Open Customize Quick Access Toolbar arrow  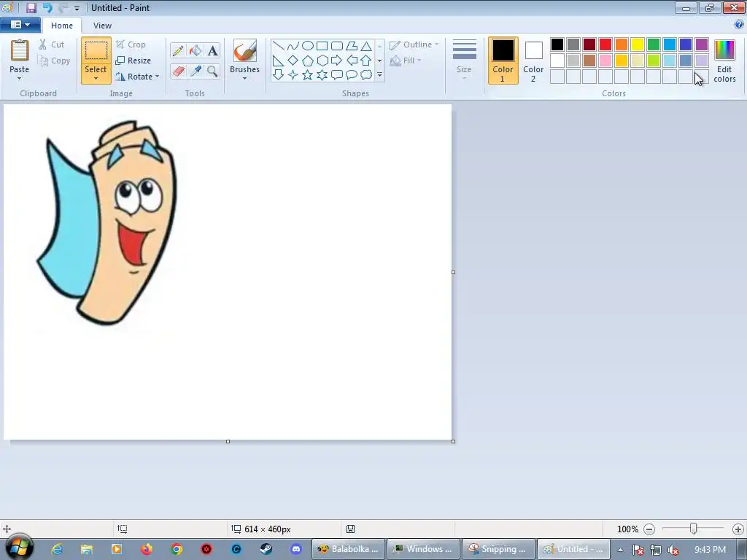point(77,8)
